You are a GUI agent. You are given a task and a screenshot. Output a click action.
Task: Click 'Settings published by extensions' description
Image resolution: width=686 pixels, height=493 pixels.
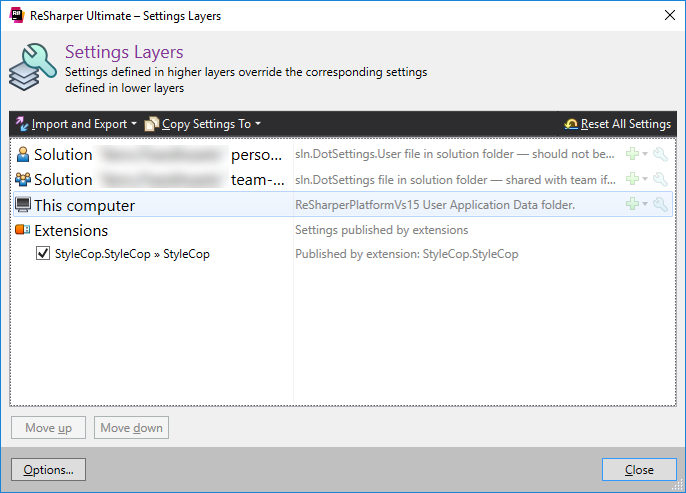point(382,230)
